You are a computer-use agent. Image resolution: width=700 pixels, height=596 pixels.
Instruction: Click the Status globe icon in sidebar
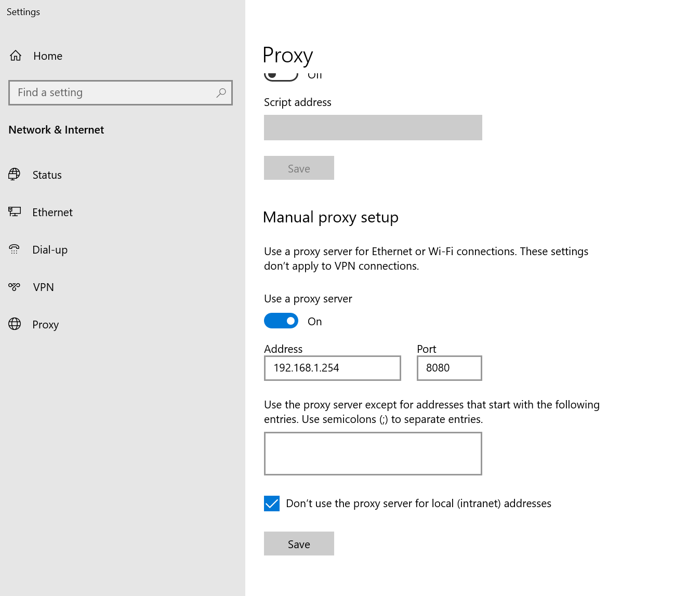15,175
